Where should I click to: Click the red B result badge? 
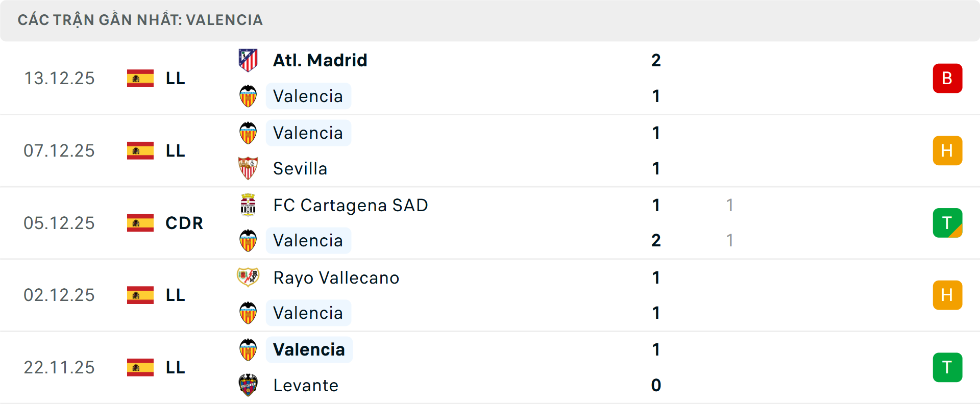[947, 79]
